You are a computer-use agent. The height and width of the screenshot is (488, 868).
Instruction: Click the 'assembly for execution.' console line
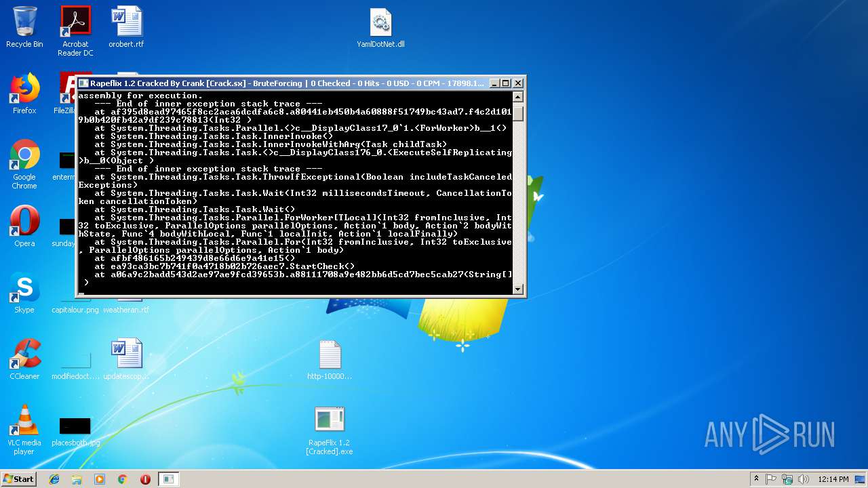point(140,96)
